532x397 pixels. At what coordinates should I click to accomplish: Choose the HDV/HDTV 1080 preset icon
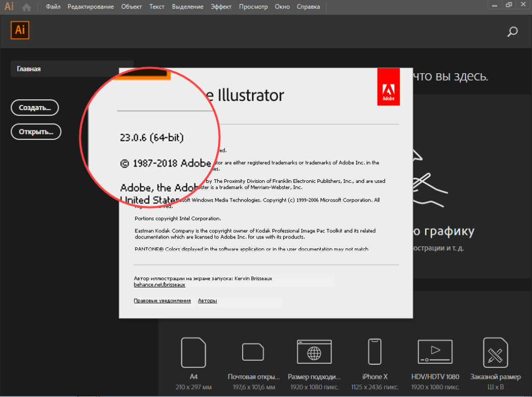[x=435, y=352]
